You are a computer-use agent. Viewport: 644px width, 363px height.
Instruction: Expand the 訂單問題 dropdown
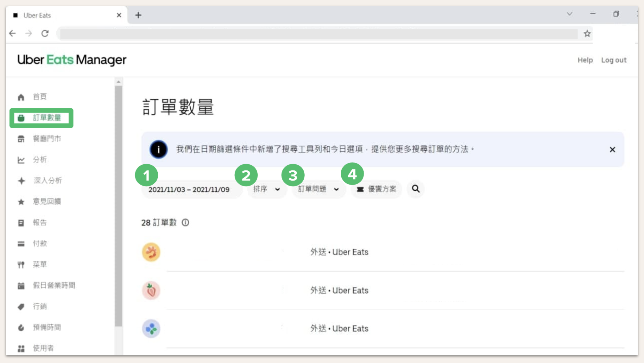[318, 189]
